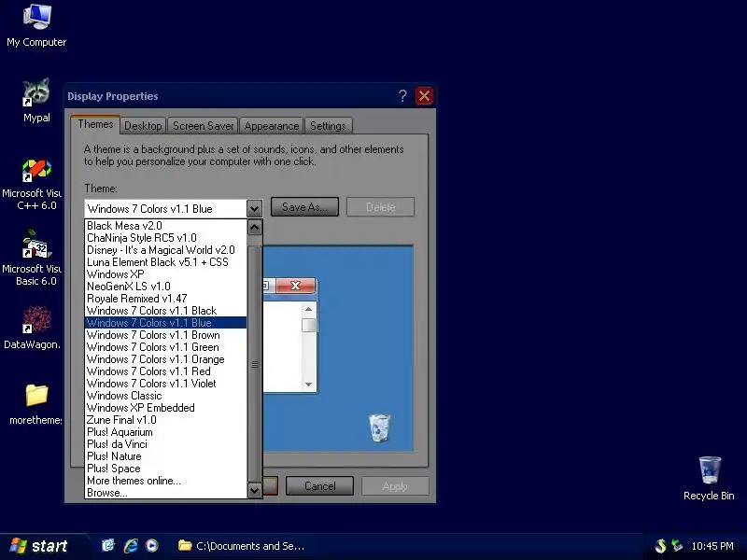Choose ChaNinja Style RC5 v1.0 theme
747x560 pixels.
[165, 238]
